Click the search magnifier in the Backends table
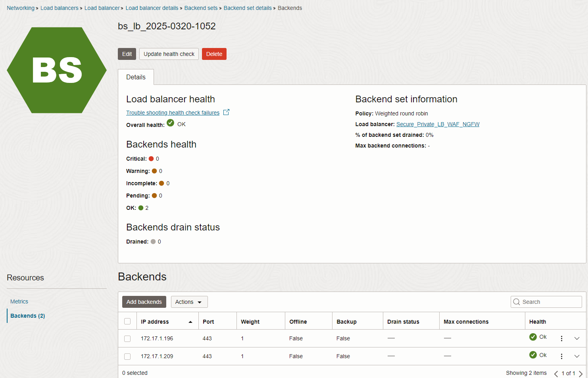 coord(517,301)
